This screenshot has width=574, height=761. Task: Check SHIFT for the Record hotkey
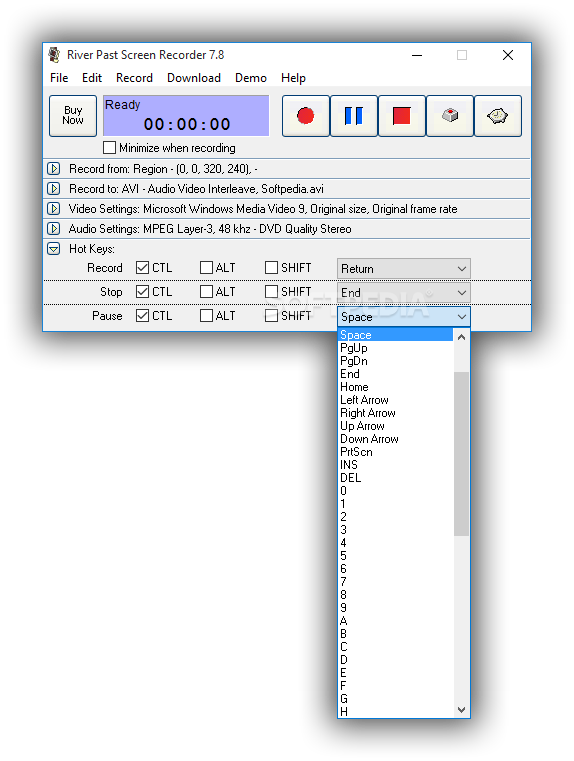click(271, 268)
